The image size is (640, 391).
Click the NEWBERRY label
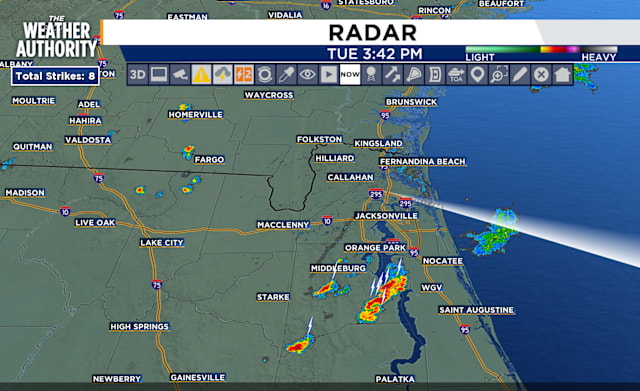pos(117,379)
